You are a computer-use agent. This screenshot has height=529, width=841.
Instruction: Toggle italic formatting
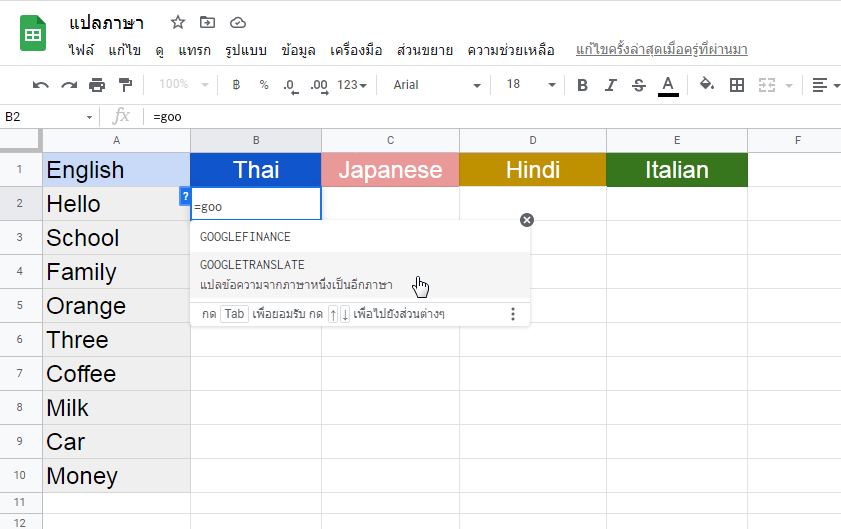tap(610, 85)
